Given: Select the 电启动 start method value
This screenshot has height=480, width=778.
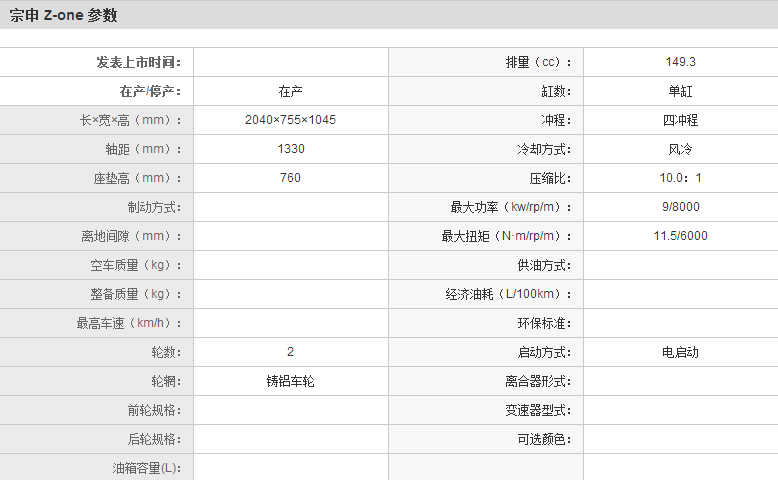Looking at the screenshot, I should coord(680,352).
